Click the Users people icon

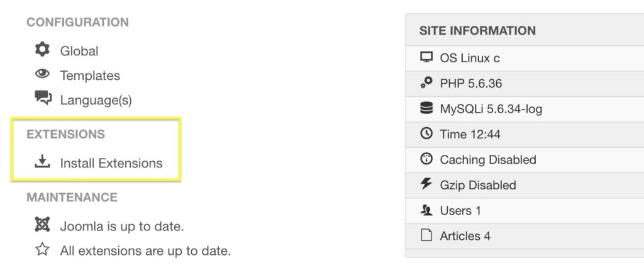(426, 210)
